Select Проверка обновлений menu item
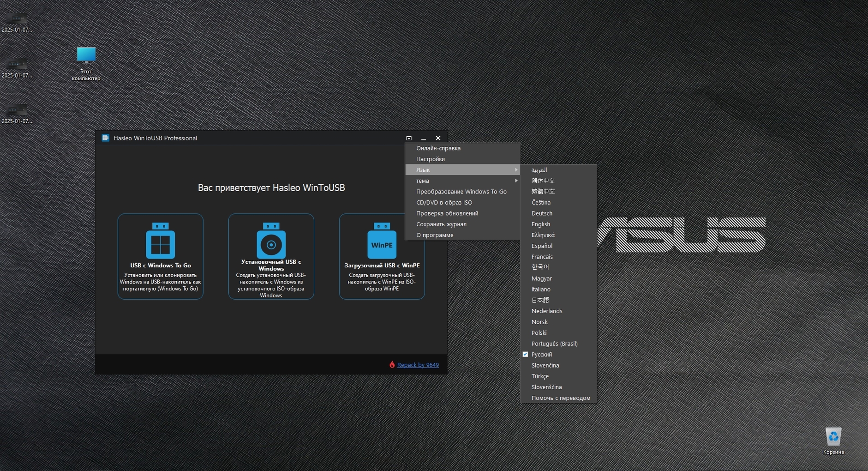The image size is (868, 471). [x=462, y=213]
